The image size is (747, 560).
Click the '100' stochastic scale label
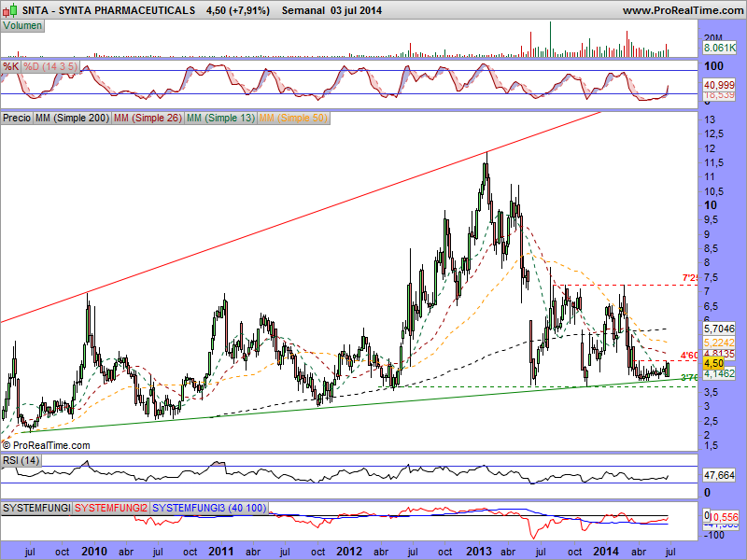click(713, 66)
